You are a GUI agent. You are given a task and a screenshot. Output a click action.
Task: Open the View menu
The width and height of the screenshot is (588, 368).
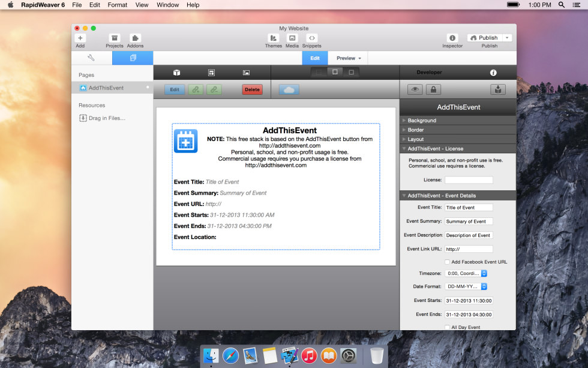coord(142,5)
